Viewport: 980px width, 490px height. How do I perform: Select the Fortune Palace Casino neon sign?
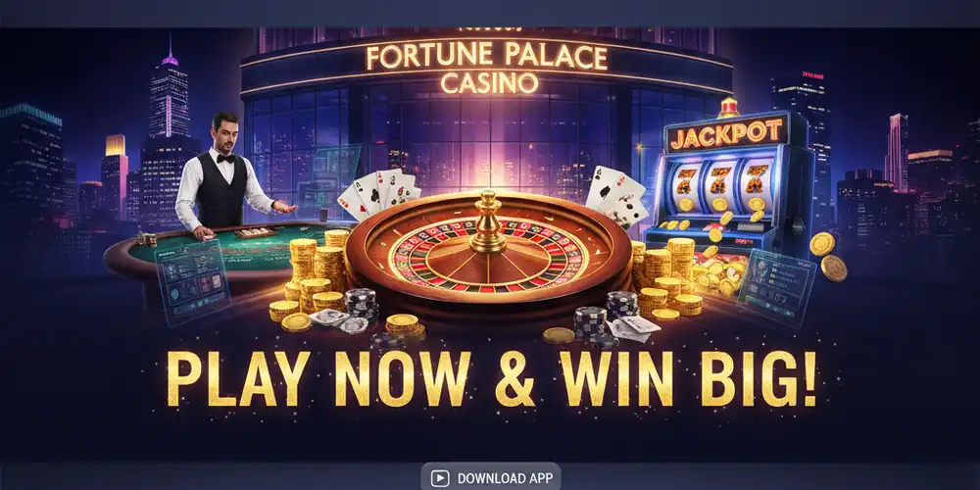coord(487,70)
